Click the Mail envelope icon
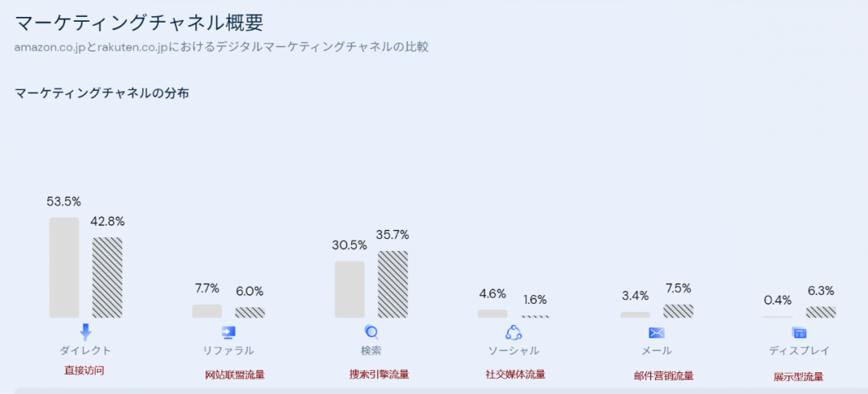 [657, 333]
